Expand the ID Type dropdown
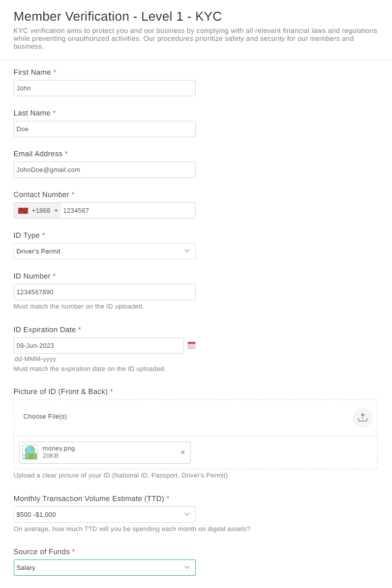The image size is (392, 588). click(104, 252)
